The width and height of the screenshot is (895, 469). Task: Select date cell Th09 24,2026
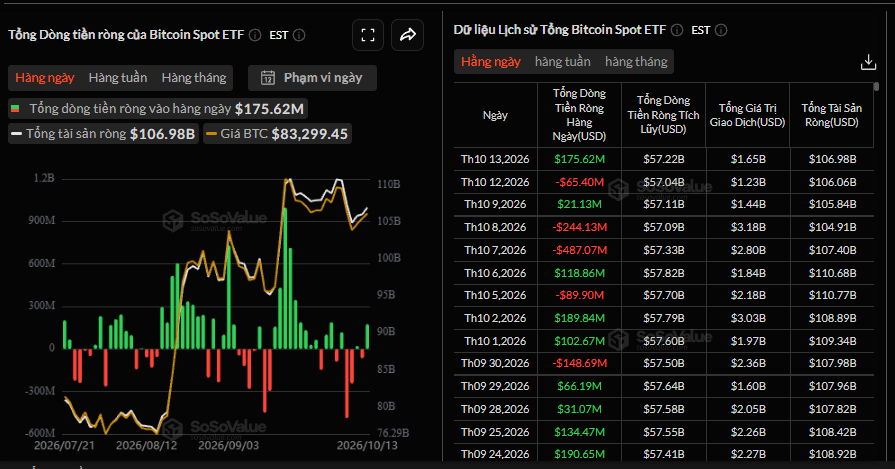495,454
